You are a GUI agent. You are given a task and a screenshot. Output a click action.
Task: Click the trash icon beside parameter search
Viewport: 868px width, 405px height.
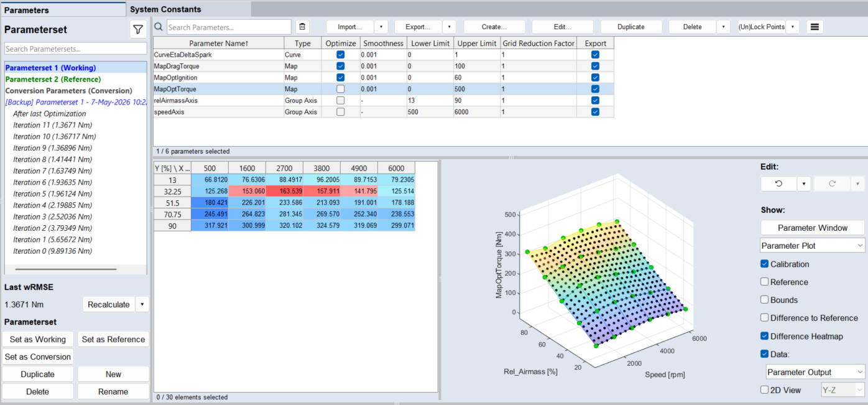[302, 27]
